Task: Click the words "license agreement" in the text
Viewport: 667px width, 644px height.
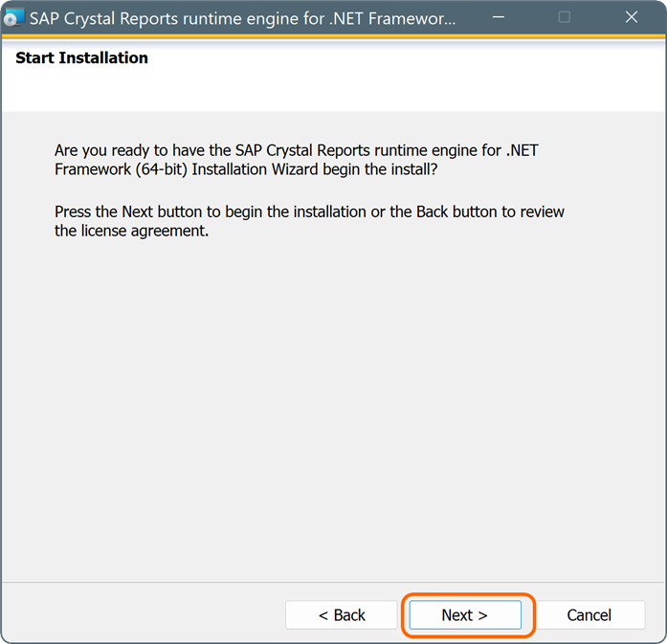Action: pyautogui.click(x=145, y=231)
